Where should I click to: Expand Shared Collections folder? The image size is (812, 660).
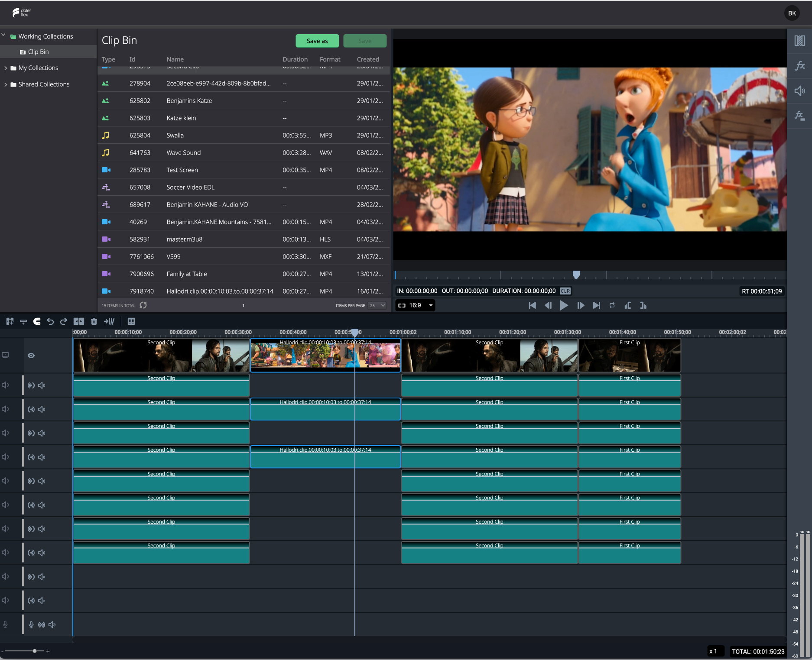[6, 84]
